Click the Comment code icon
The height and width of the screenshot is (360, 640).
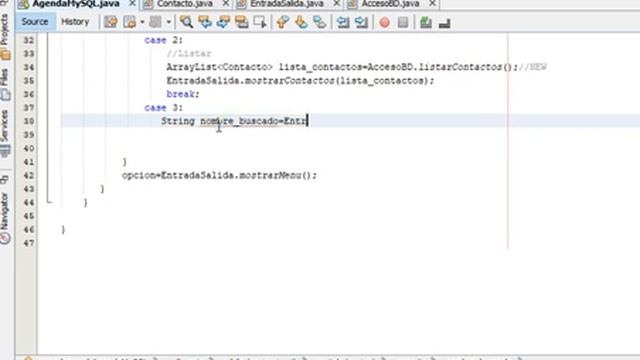(x=426, y=22)
